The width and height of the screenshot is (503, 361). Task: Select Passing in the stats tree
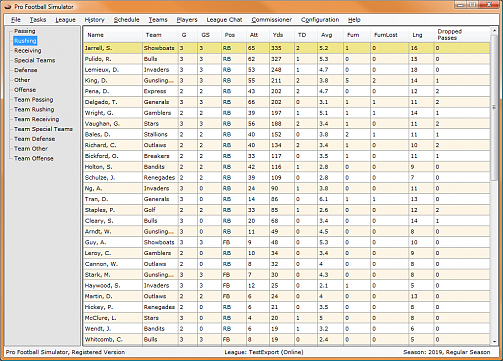pyautogui.click(x=25, y=31)
